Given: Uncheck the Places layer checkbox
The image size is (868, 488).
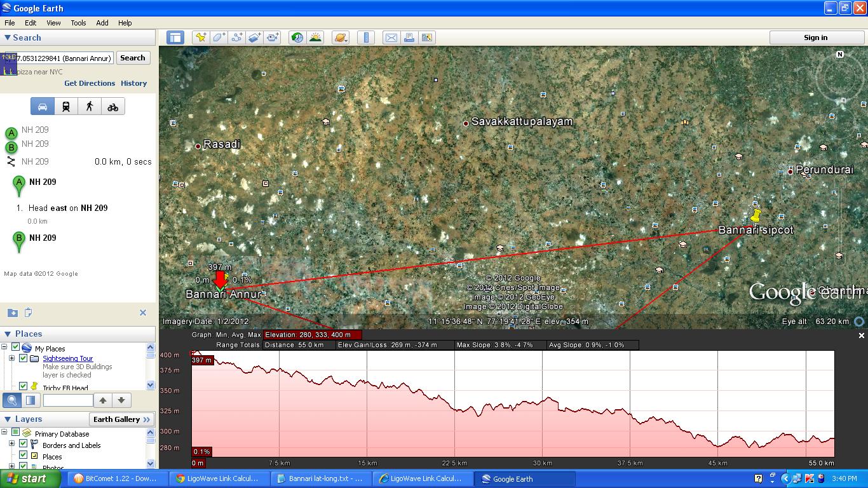Looking at the screenshot, I should click(23, 455).
